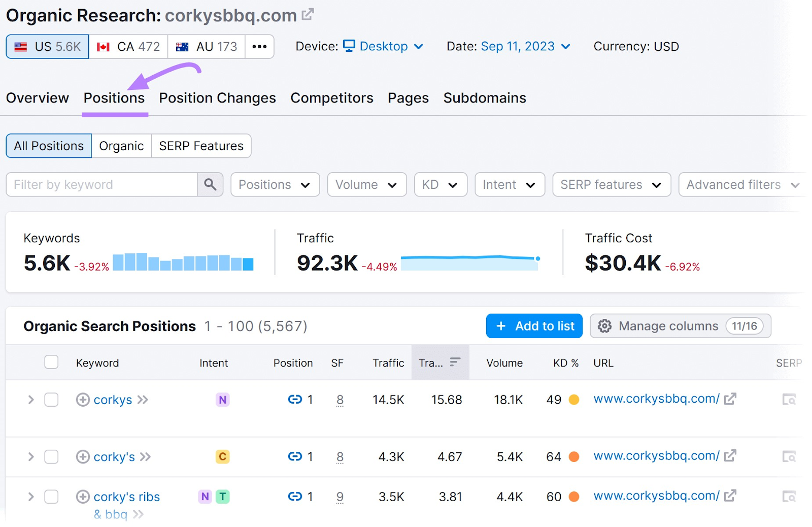Click the gear icon in Manage columns
The image size is (812, 527).
[x=604, y=326]
